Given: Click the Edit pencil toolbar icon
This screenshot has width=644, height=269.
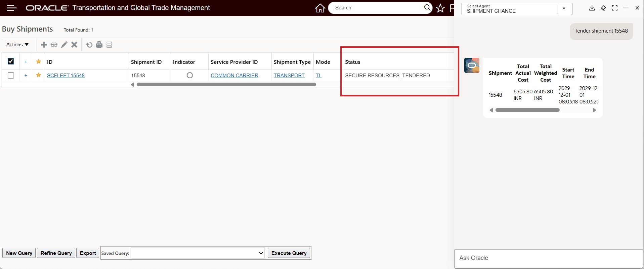Looking at the screenshot, I should point(64,45).
